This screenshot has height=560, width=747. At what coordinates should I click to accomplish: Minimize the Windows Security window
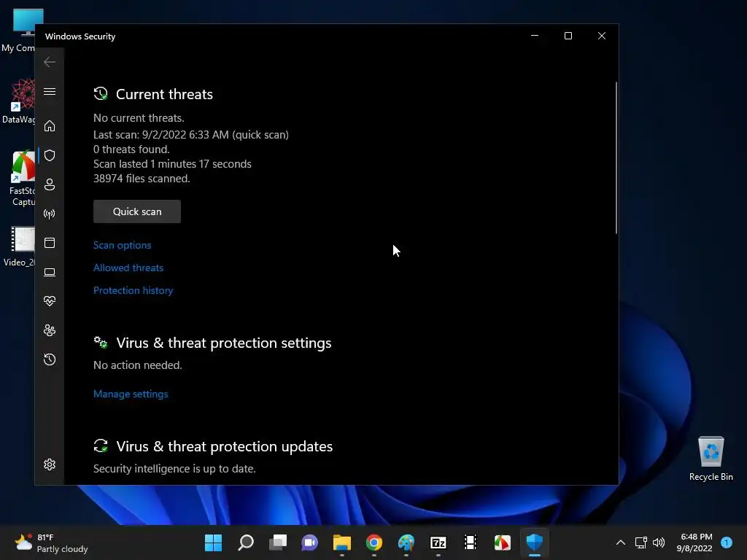(535, 36)
